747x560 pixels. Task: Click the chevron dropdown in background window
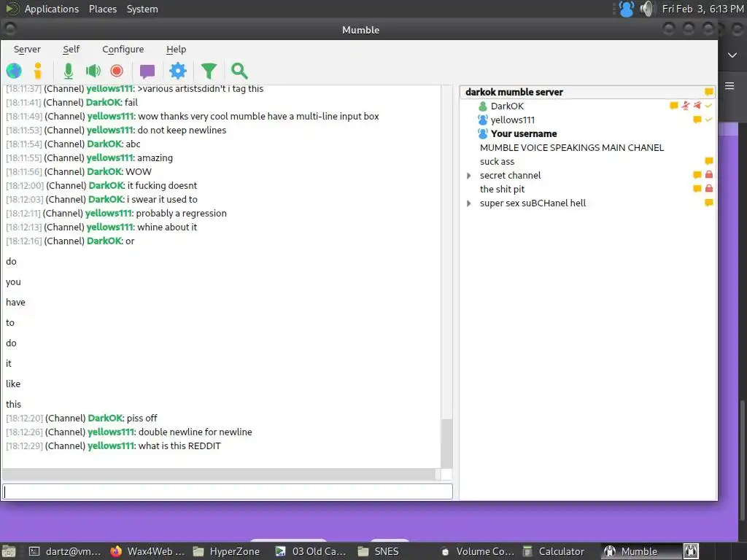pyautogui.click(x=732, y=55)
